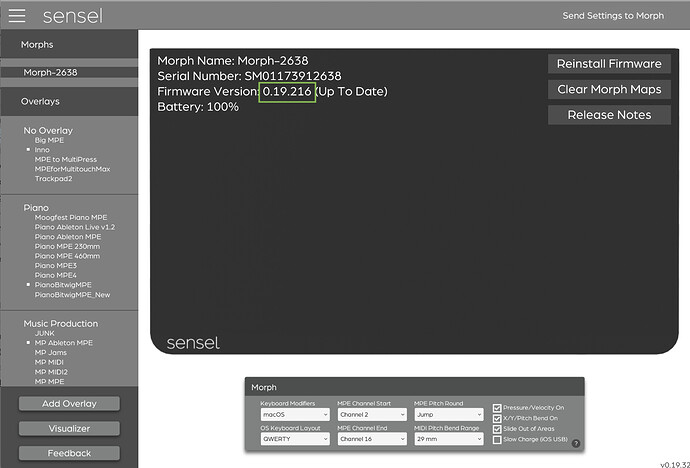Click Send Settings to Morph
690x468 pixels.
[613, 16]
